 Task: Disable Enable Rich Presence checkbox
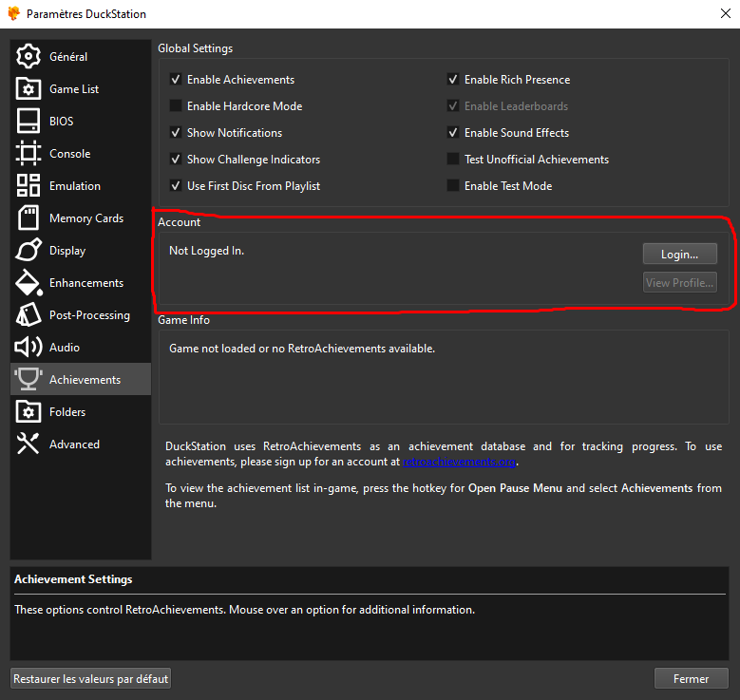pyautogui.click(x=453, y=80)
